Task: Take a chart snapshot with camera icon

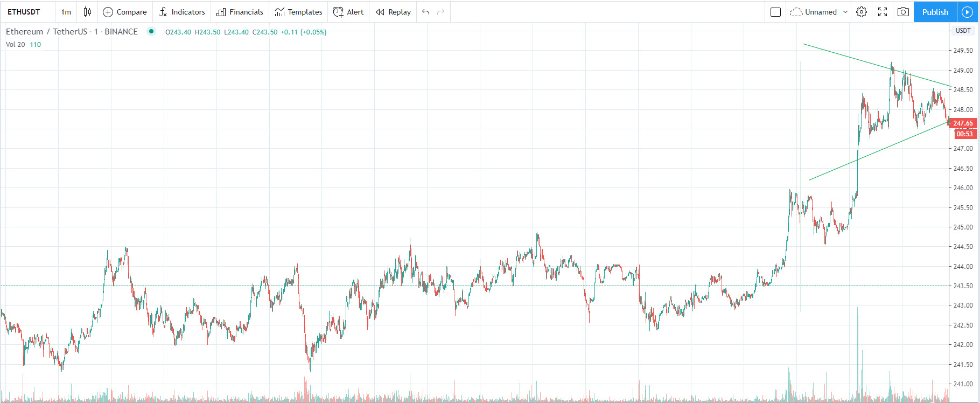Action: pos(904,12)
